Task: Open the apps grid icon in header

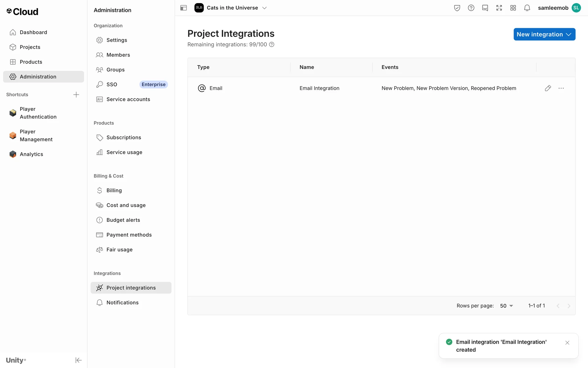Action: pyautogui.click(x=513, y=8)
